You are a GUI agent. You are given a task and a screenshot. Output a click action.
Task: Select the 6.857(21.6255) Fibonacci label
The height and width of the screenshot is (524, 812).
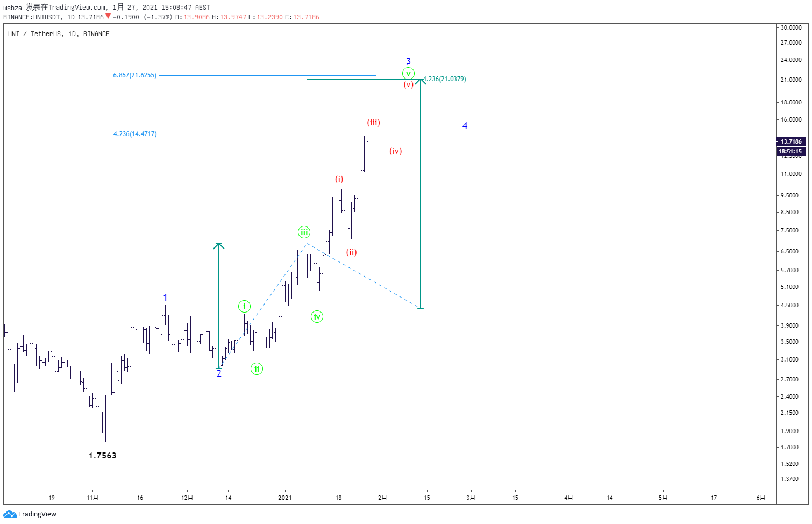point(135,75)
